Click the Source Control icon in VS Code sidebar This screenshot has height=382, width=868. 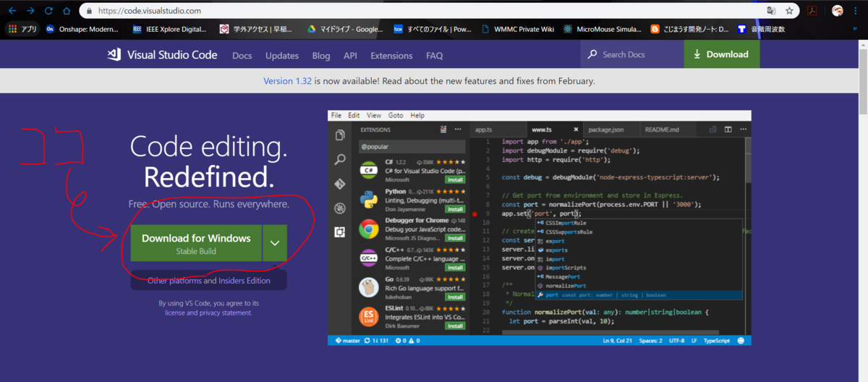pos(340,184)
